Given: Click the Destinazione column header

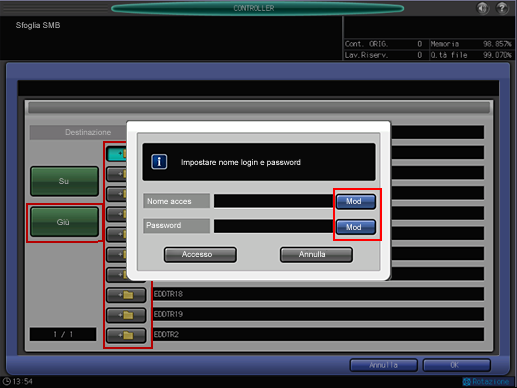Looking at the screenshot, I should (78, 132).
